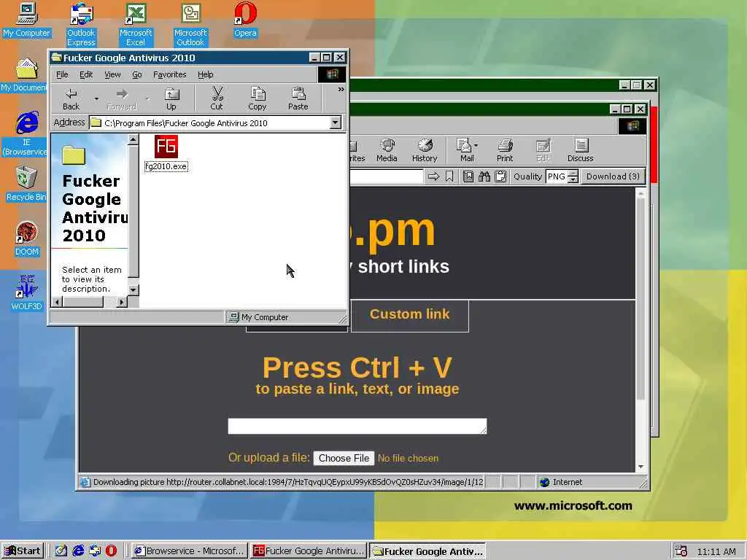
Task: Click the bookmark ribbon icon in browser bar
Action: point(449,176)
